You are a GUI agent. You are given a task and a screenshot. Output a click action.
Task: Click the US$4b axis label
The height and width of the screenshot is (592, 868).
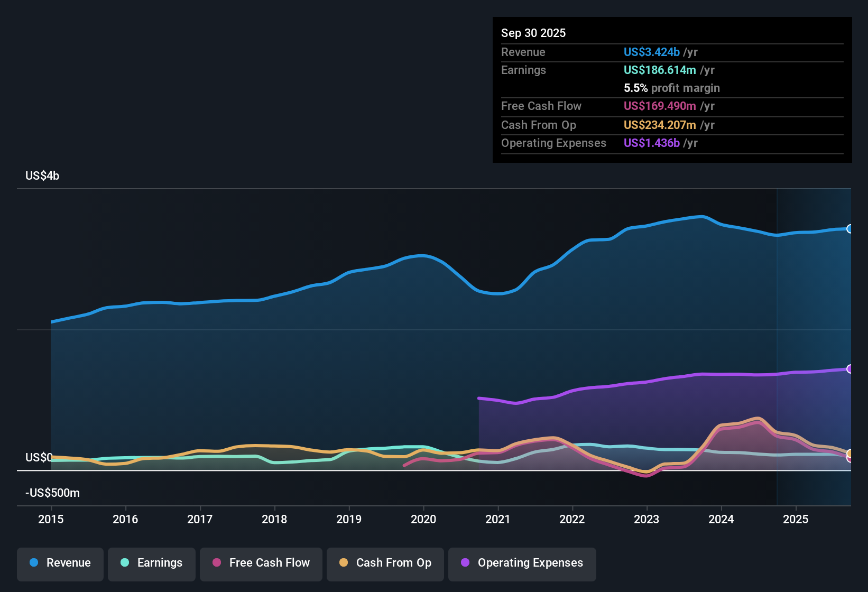click(42, 175)
